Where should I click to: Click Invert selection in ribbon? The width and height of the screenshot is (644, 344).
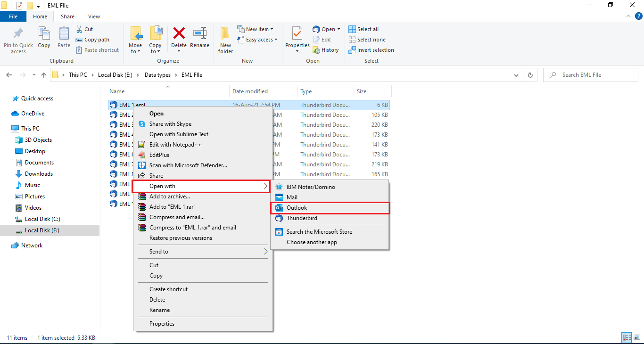coord(371,50)
